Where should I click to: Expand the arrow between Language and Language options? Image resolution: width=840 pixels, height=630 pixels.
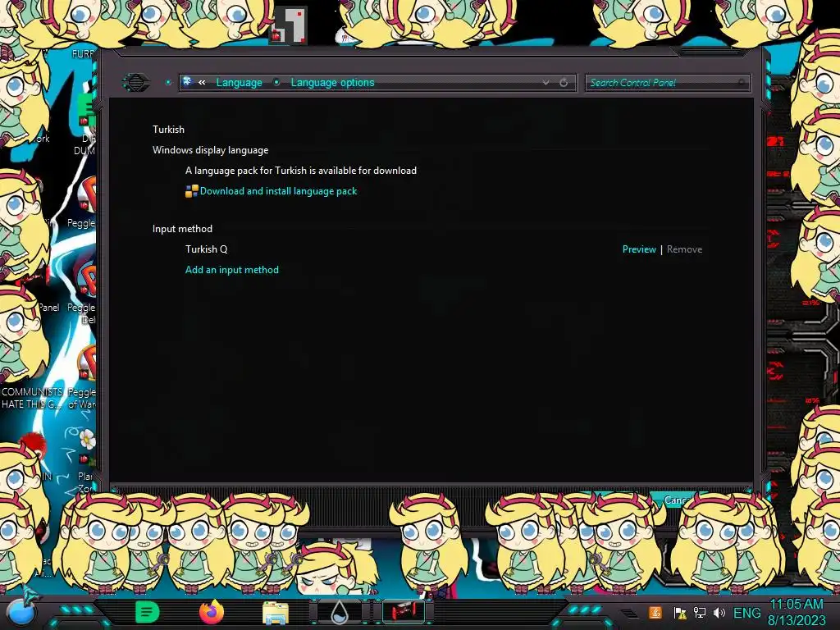click(x=276, y=83)
